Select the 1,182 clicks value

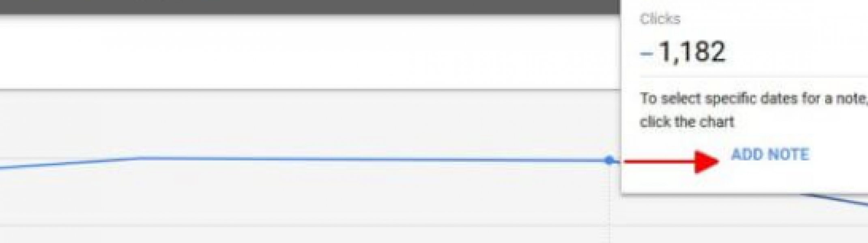pos(692,52)
